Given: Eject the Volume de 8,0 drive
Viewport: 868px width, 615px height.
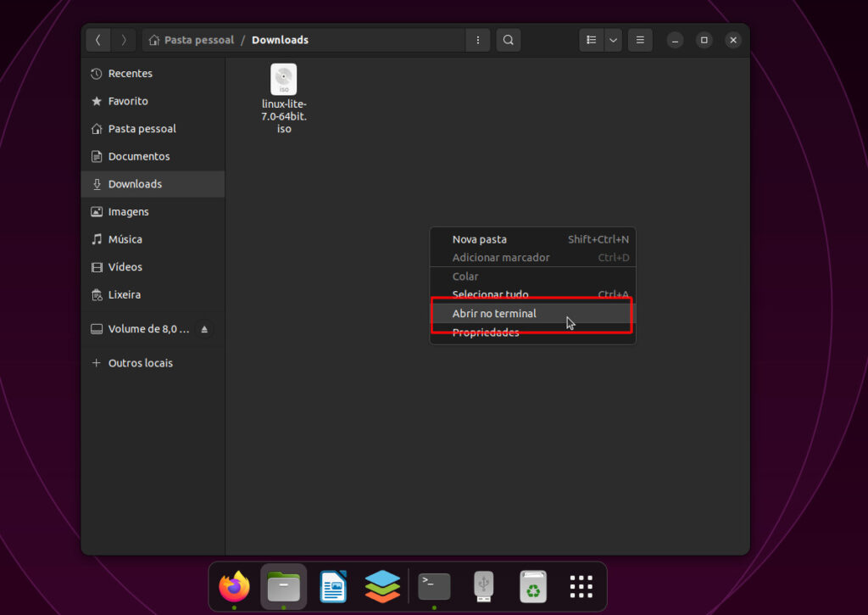Looking at the screenshot, I should tap(204, 329).
